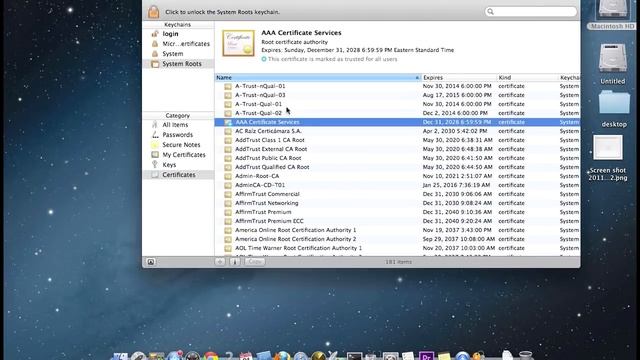Select America Online Root Certification Authority 1

397,230
